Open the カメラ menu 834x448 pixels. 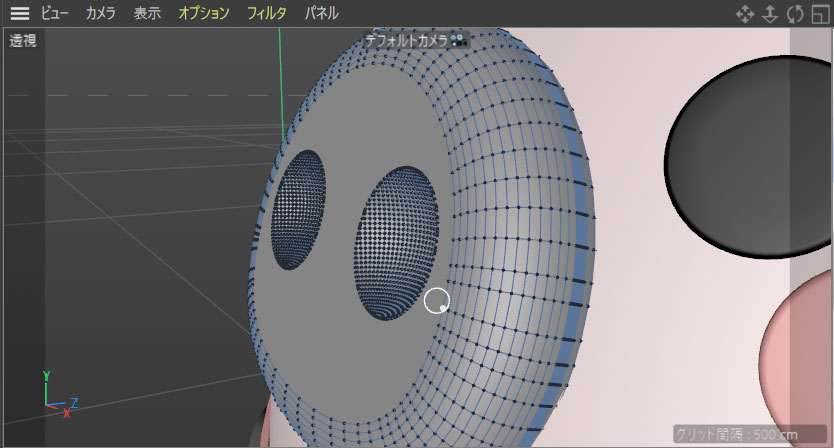(100, 13)
